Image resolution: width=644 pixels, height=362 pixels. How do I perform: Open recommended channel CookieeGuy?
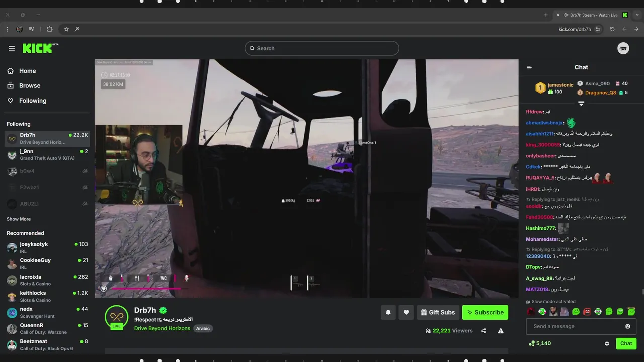[47, 263]
